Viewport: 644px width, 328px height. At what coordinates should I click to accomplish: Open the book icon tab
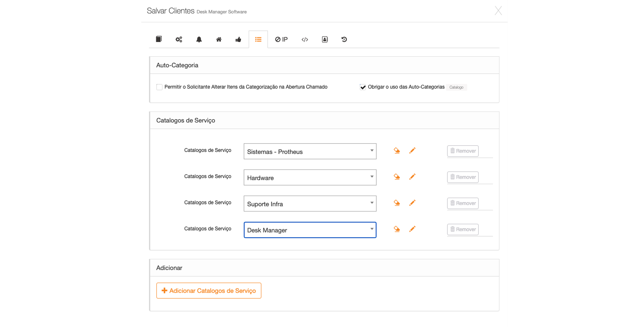tap(159, 39)
